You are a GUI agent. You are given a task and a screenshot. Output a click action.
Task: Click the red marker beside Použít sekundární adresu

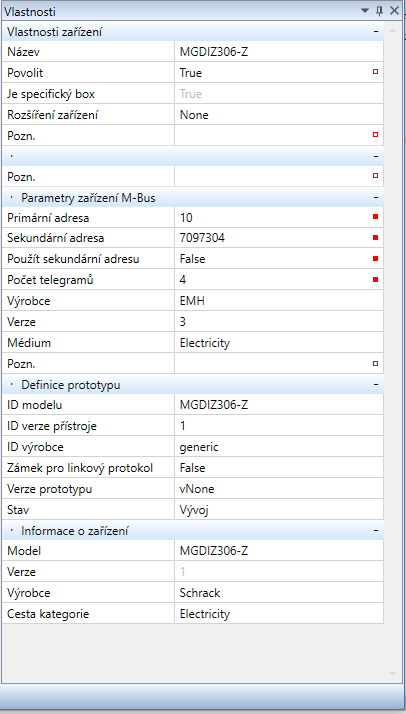[376, 259]
